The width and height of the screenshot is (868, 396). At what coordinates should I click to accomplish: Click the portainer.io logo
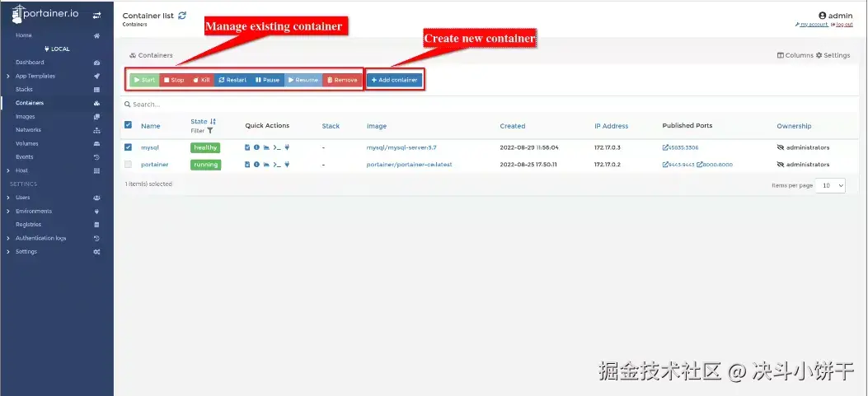45,14
